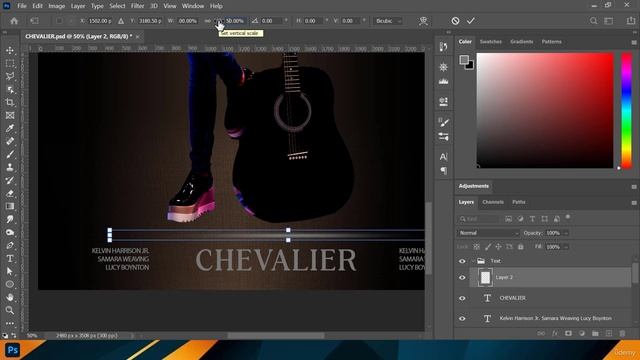The height and width of the screenshot is (360, 640).
Task: Open the Share icon at top right
Action: click(631, 21)
